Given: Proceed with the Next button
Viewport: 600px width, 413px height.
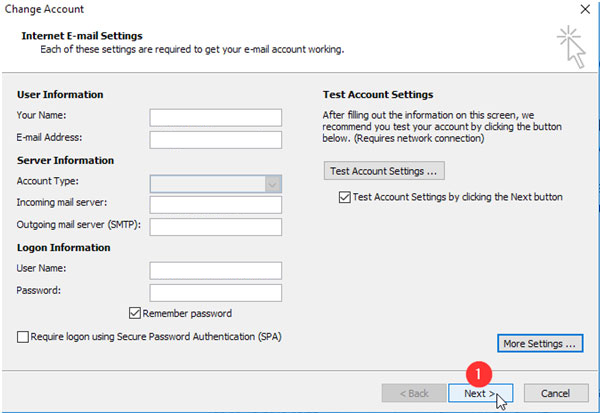Looking at the screenshot, I should tap(480, 393).
